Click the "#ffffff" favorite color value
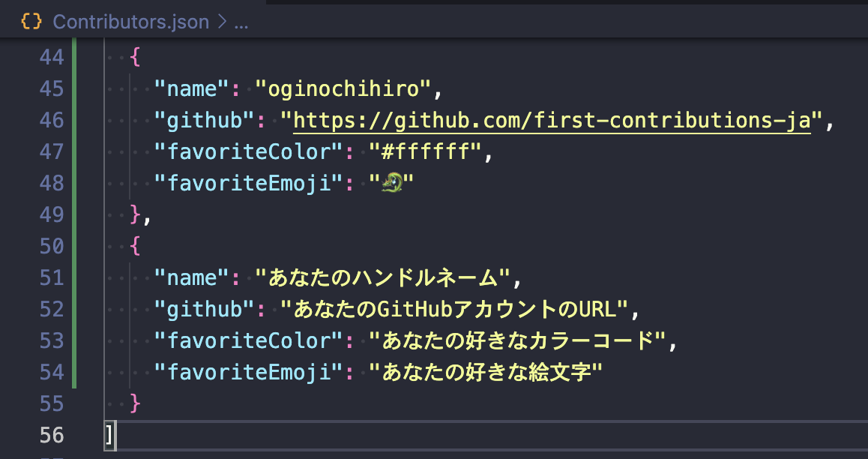The height and width of the screenshot is (459, 868). pyautogui.click(x=425, y=151)
